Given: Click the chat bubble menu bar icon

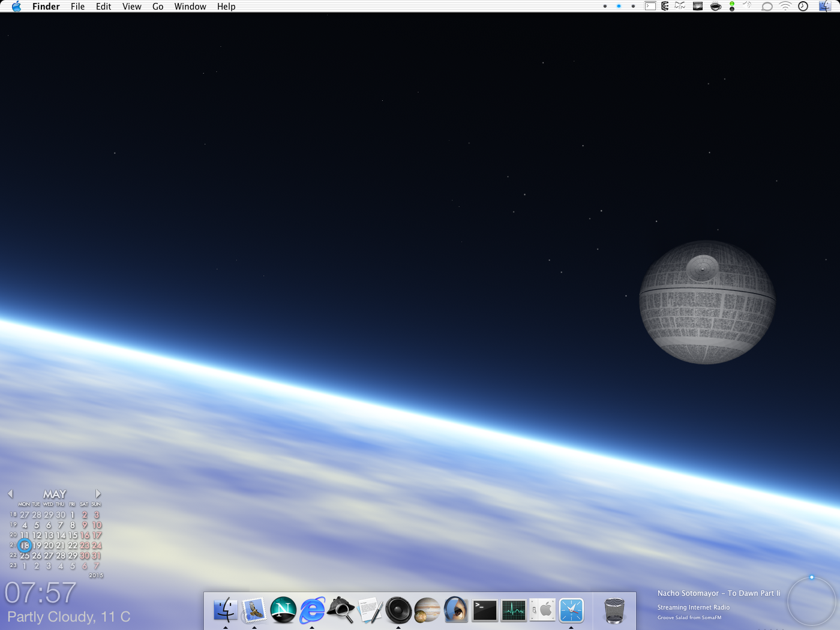Looking at the screenshot, I should (x=767, y=7).
